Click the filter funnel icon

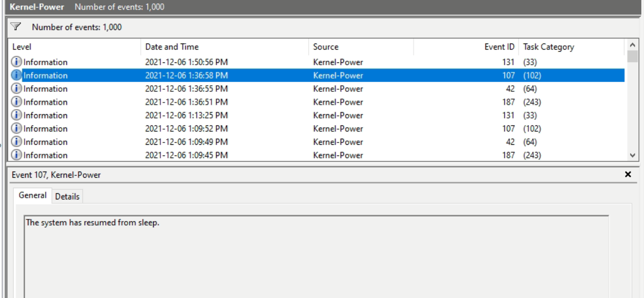pos(16,27)
